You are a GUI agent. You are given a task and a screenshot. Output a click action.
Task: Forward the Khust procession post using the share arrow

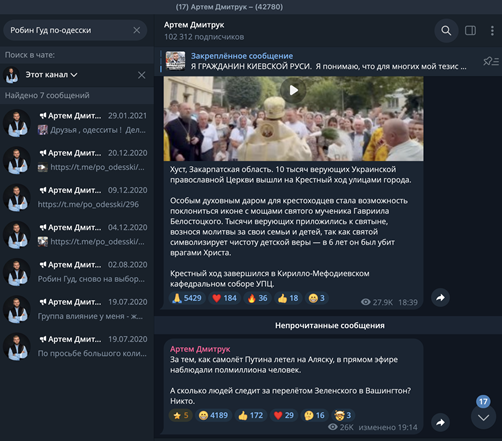click(x=440, y=298)
